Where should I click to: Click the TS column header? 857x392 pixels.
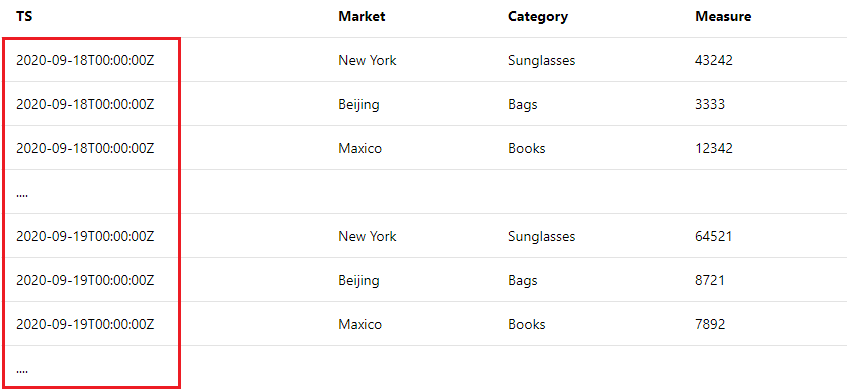(x=24, y=16)
